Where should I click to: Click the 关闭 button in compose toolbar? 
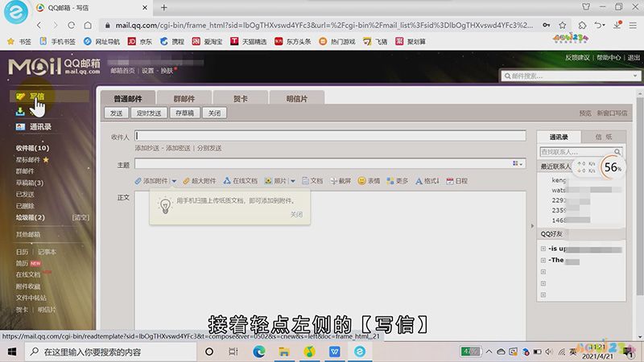click(214, 113)
